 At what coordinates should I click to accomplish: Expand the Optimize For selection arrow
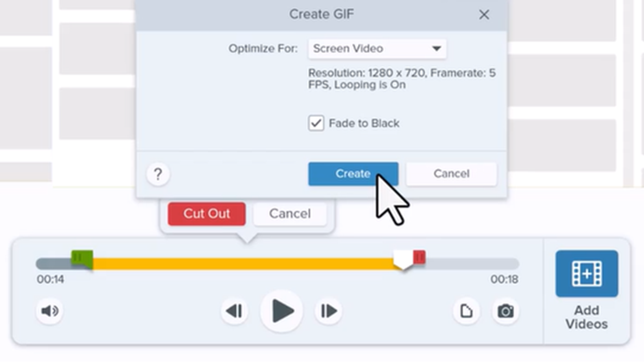click(436, 48)
